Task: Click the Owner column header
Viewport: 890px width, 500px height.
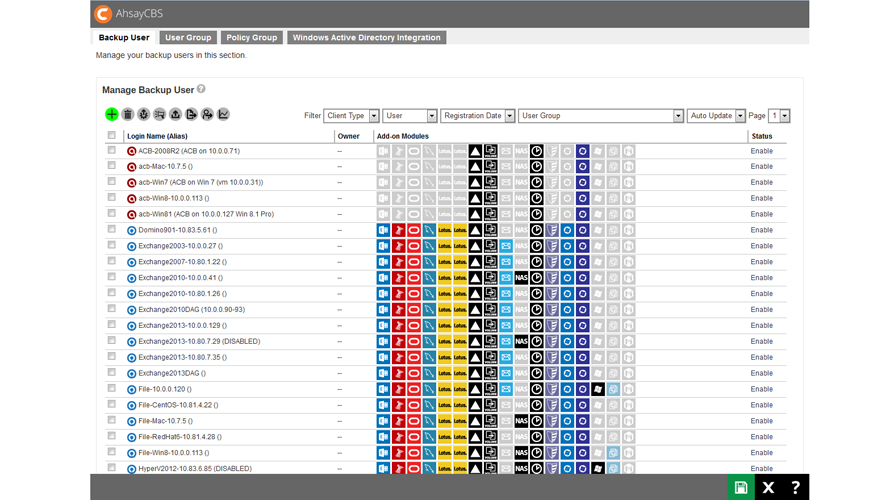Action: click(x=349, y=136)
